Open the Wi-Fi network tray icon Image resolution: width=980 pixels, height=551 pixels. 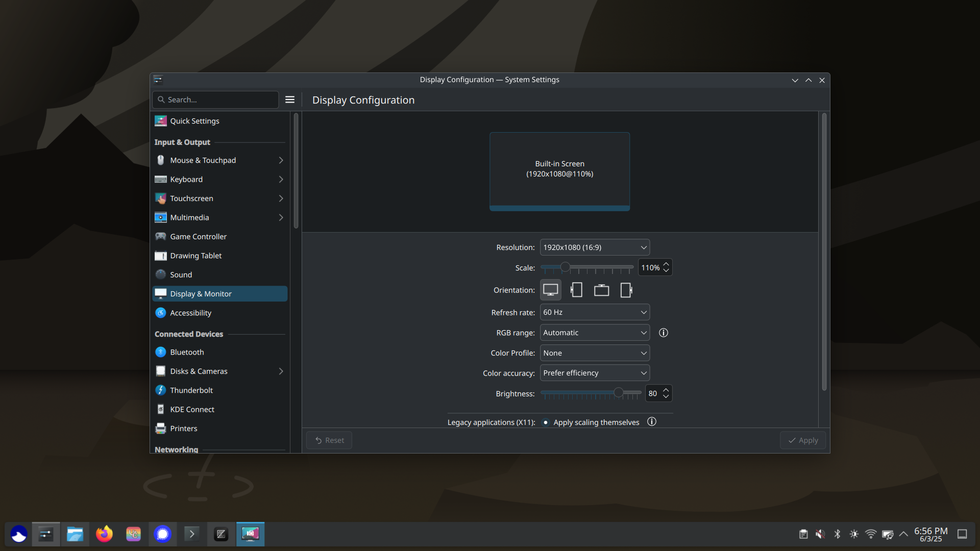[x=871, y=534]
